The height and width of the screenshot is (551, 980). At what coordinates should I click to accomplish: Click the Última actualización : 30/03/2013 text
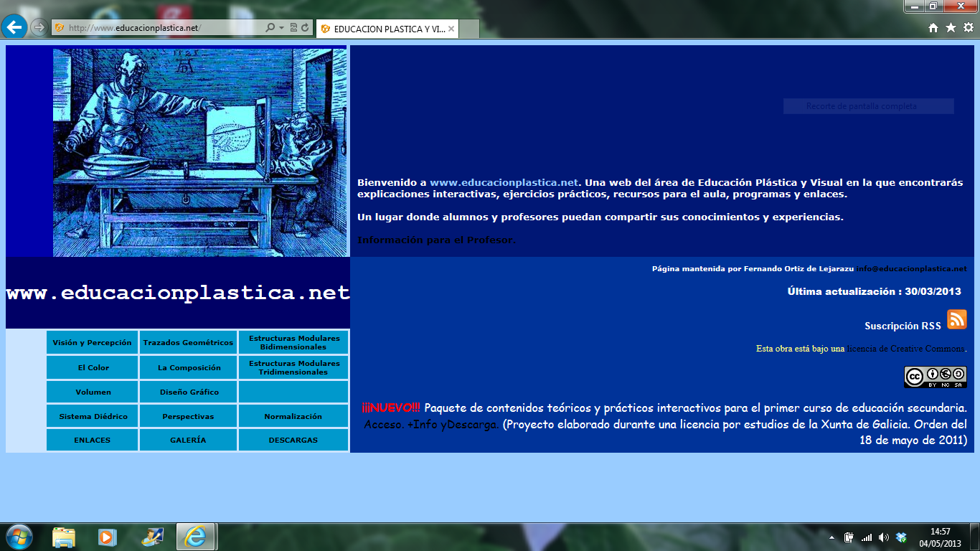874,291
